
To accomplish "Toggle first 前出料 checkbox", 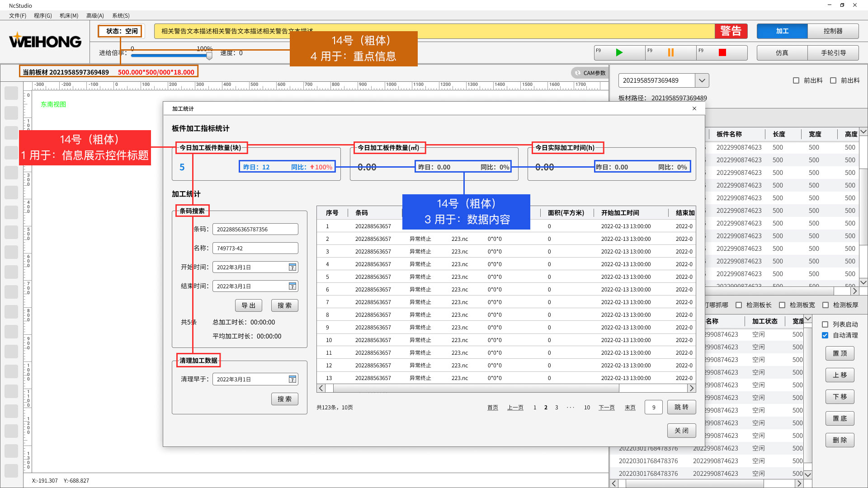I will (796, 80).
